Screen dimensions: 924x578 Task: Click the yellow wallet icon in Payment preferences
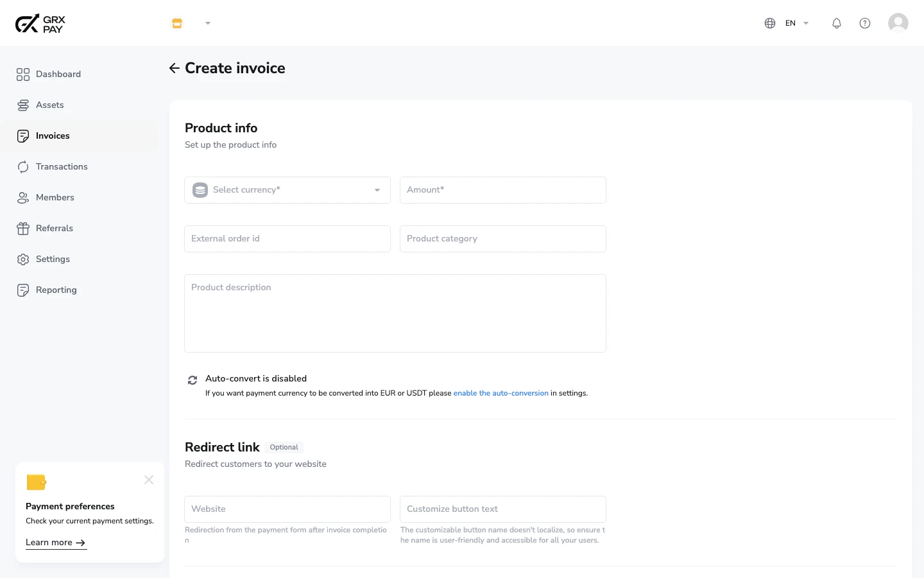coord(37,482)
